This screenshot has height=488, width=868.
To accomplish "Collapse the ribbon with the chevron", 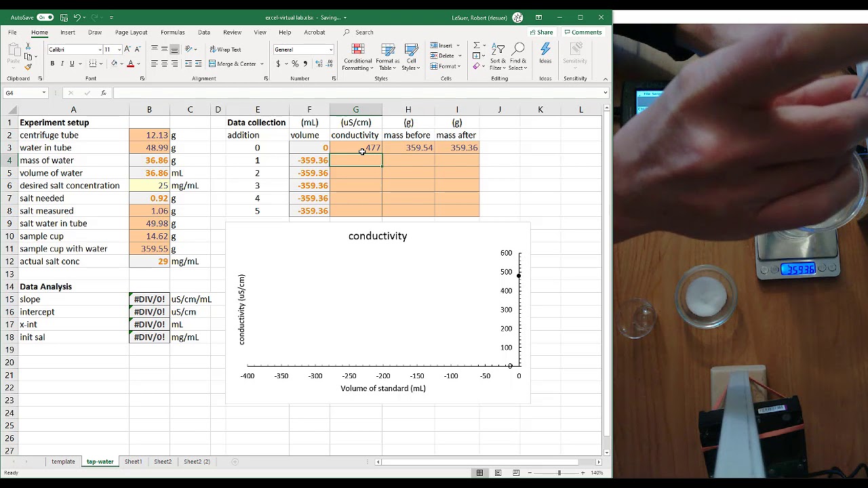I will (605, 79).
